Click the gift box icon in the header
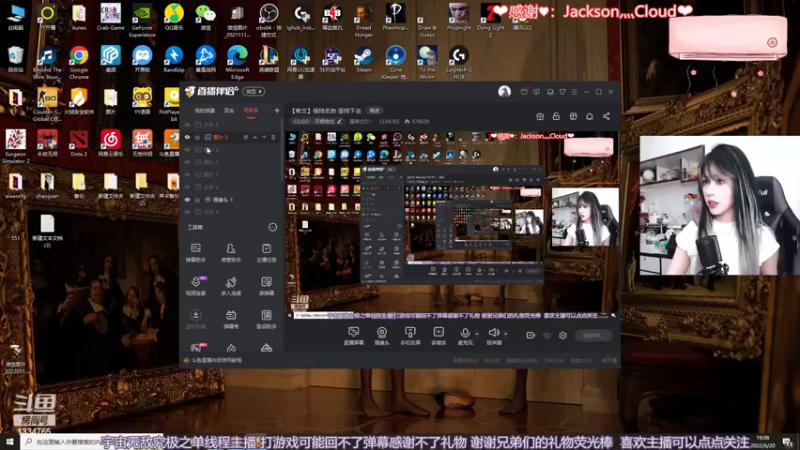This screenshot has width=800, height=450. coord(540,116)
